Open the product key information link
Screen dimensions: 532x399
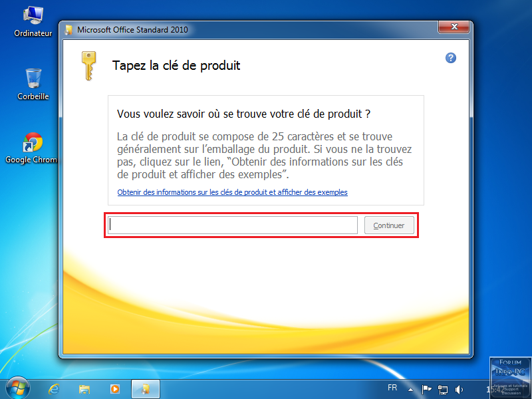pos(232,192)
